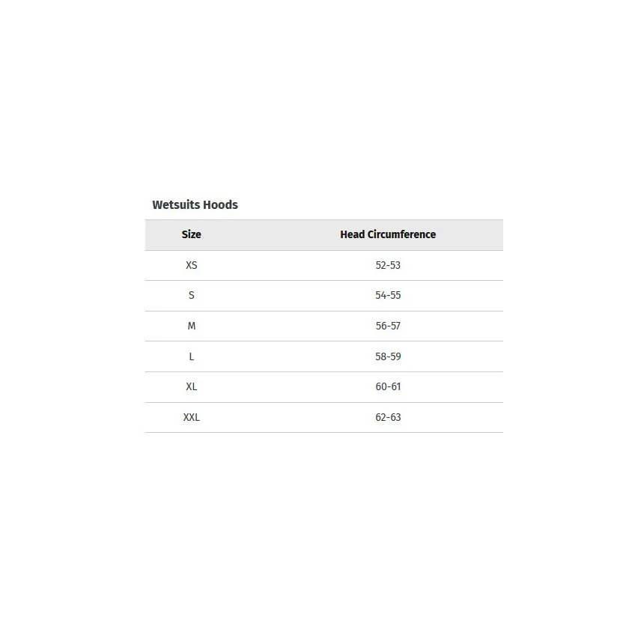Click the 52-53 circumference value
This screenshot has width=644, height=644.
coord(388,265)
